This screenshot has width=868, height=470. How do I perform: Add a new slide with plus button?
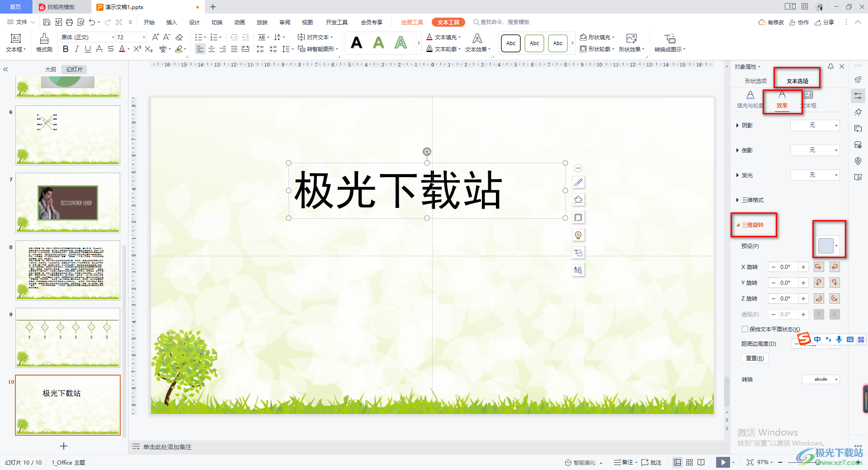click(x=64, y=446)
